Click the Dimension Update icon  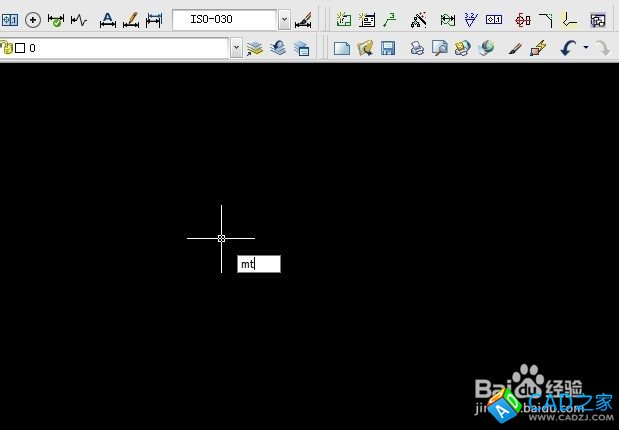[154, 19]
